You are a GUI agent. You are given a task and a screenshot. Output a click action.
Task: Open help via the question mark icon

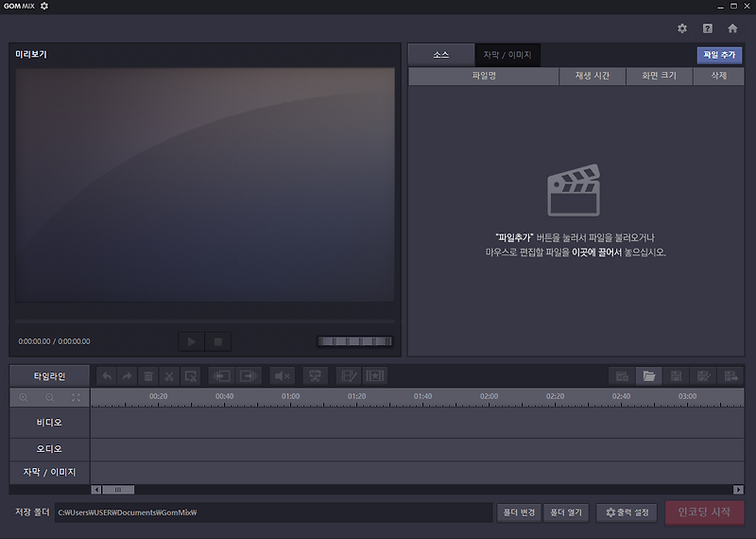(707, 28)
